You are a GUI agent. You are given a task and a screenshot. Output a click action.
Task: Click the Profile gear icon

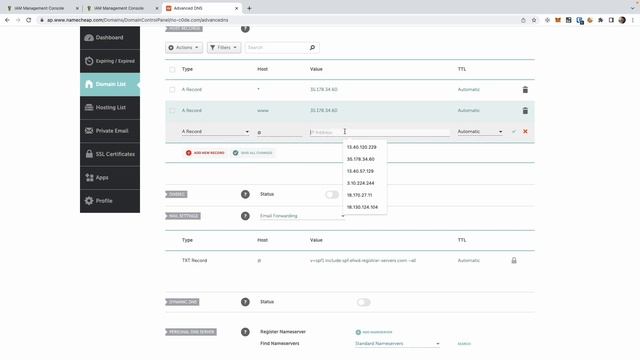pos(89,200)
